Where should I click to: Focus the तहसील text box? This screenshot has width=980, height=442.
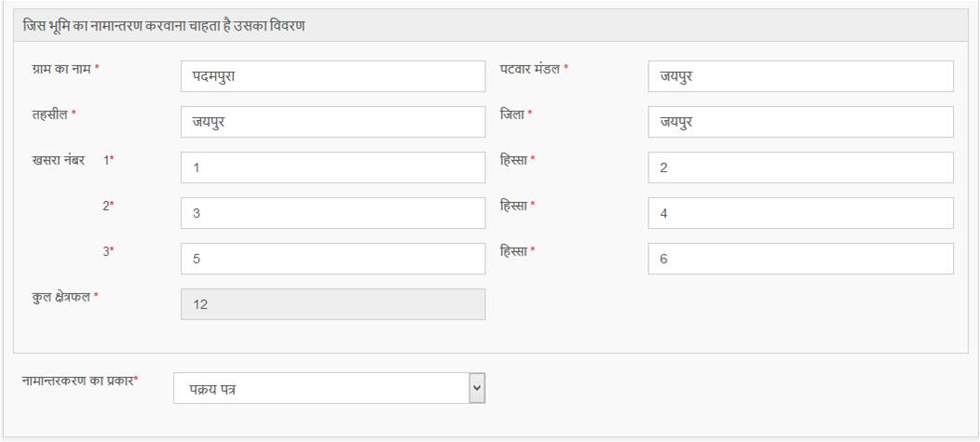pyautogui.click(x=333, y=122)
